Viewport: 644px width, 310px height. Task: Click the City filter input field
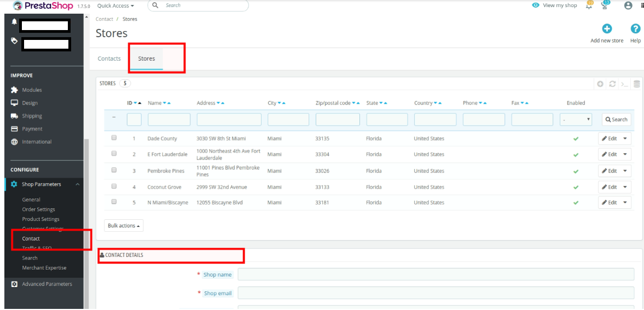288,120
